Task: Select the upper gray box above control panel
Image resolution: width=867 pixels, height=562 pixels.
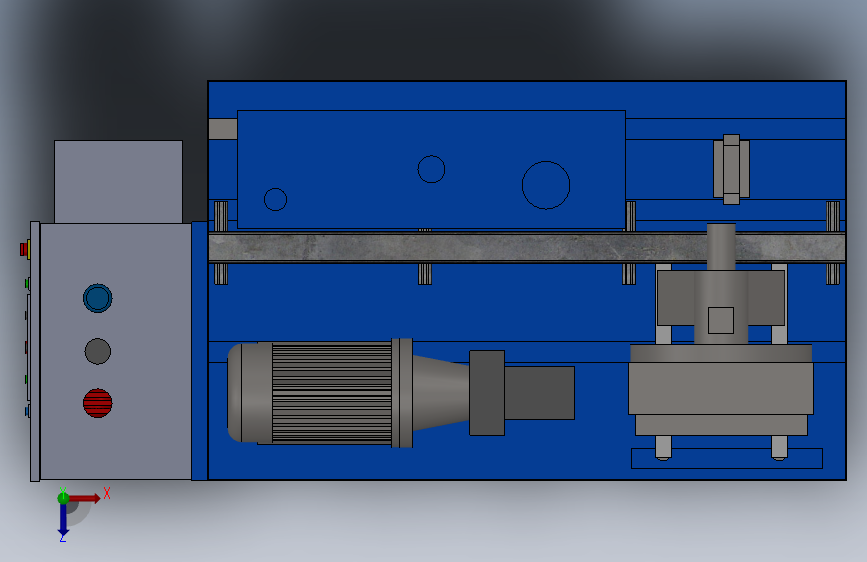Action: (118, 182)
